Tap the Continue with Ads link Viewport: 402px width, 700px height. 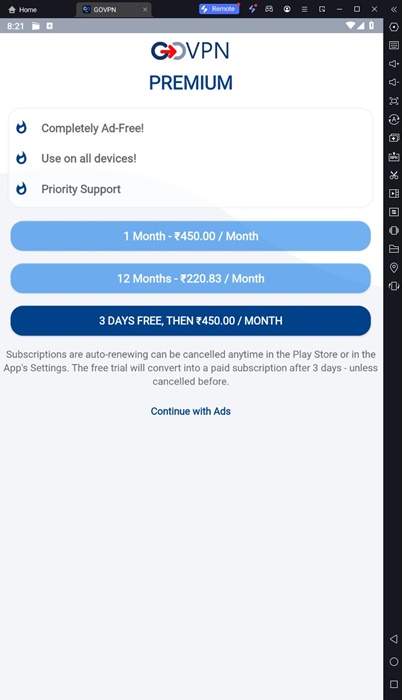[190, 411]
